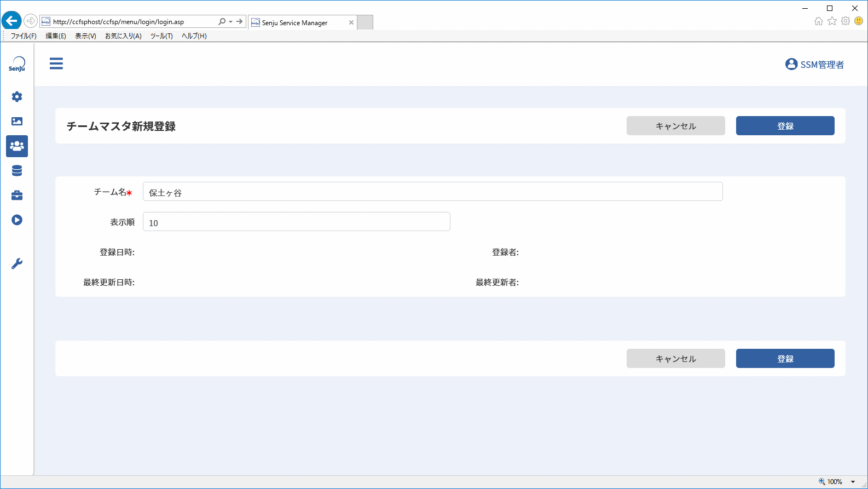868x489 pixels.
Task: Click the briefcase icon in sidebar
Action: [x=17, y=195]
